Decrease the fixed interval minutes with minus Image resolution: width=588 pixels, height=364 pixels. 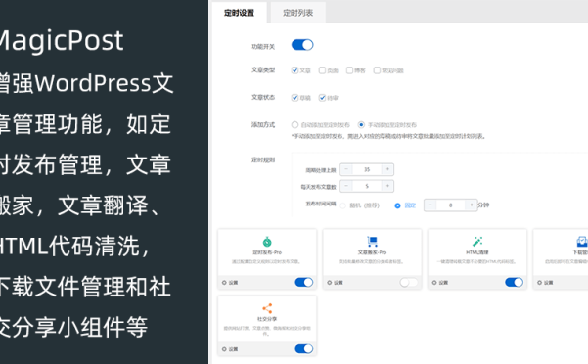pyautogui.click(x=430, y=205)
